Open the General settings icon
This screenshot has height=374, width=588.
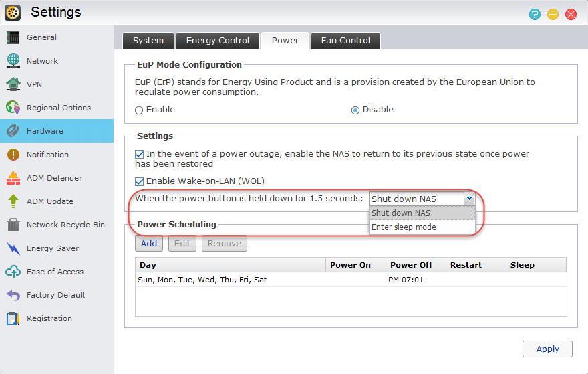(x=13, y=37)
